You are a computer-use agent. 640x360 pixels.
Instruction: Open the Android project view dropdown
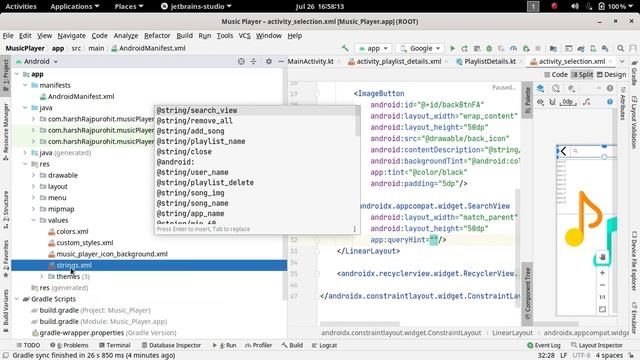point(36,61)
